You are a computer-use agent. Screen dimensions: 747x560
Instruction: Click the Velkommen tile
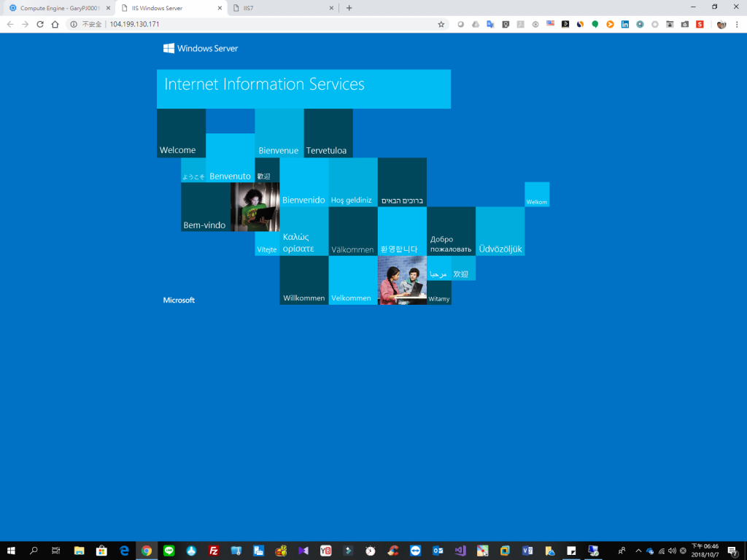(x=353, y=281)
